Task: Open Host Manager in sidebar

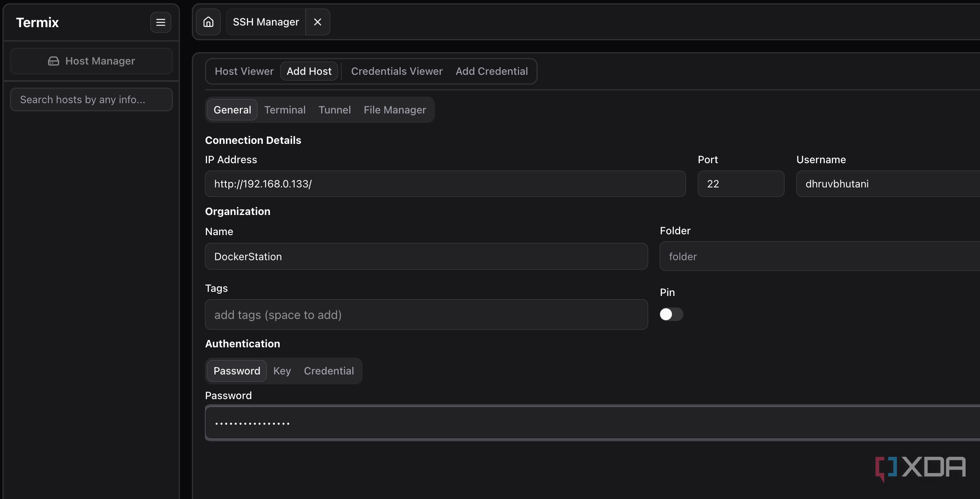Action: click(91, 61)
